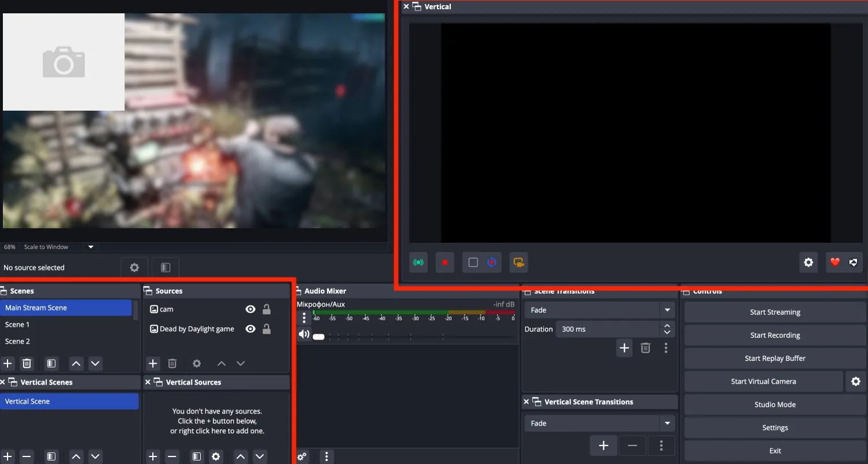
Task: Open Vertical Scene Transitions Fade dropdown
Action: point(600,423)
